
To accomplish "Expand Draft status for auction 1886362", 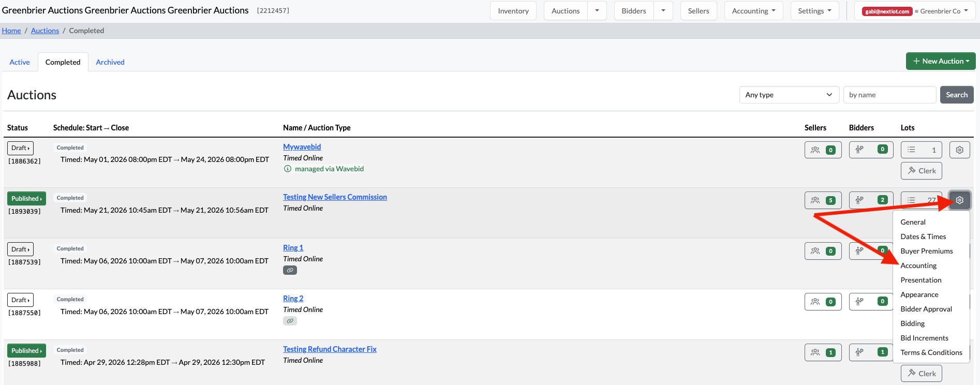I will coord(21,148).
